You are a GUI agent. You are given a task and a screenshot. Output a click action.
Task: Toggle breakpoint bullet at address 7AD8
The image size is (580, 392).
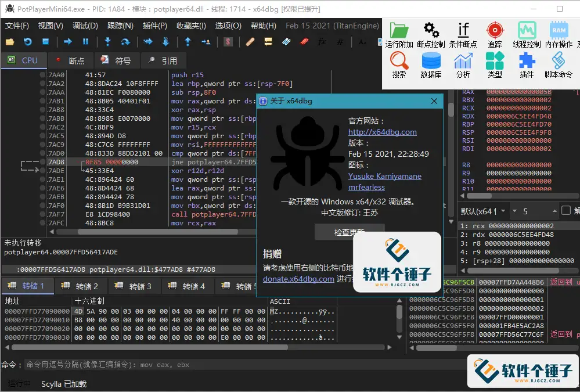(42, 162)
